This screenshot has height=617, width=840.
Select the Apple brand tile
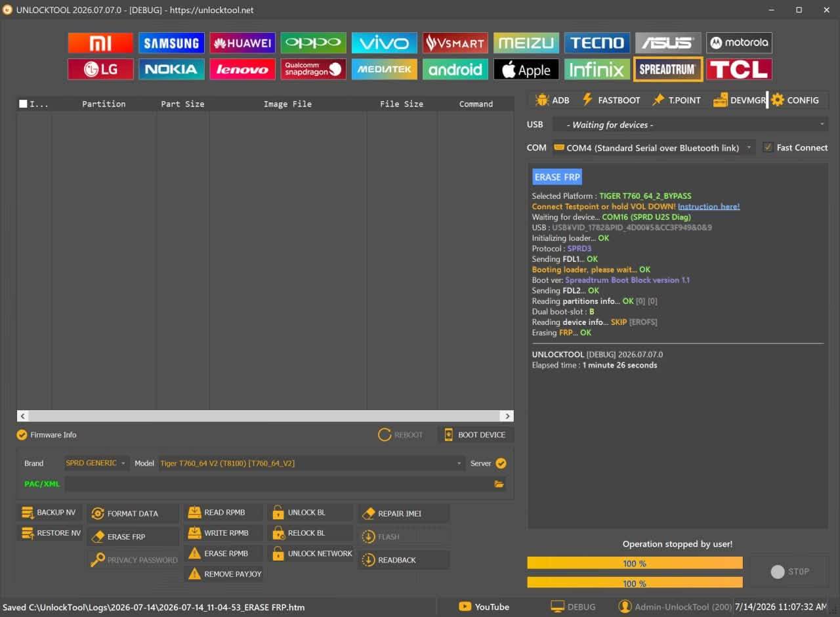pos(526,69)
